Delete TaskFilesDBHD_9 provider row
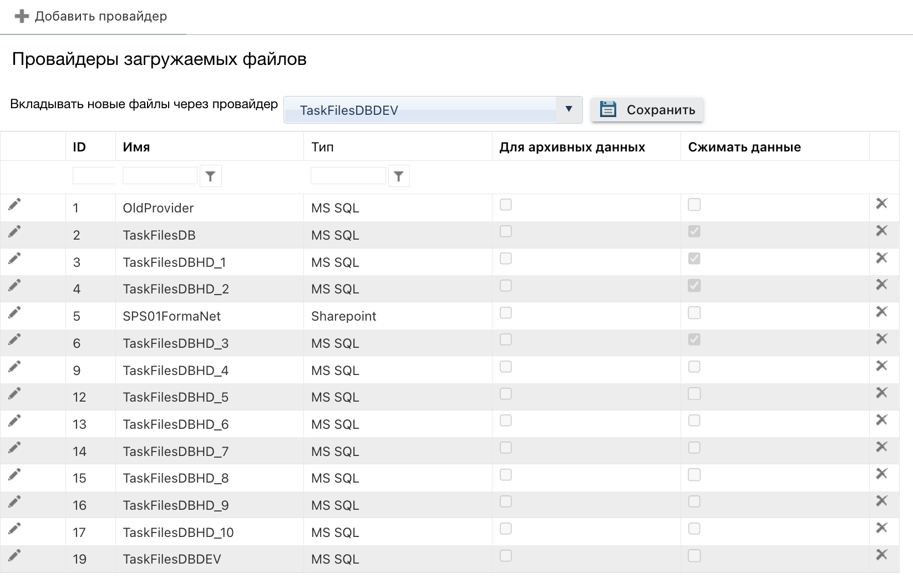Screen dimensions: 913x588 881,501
